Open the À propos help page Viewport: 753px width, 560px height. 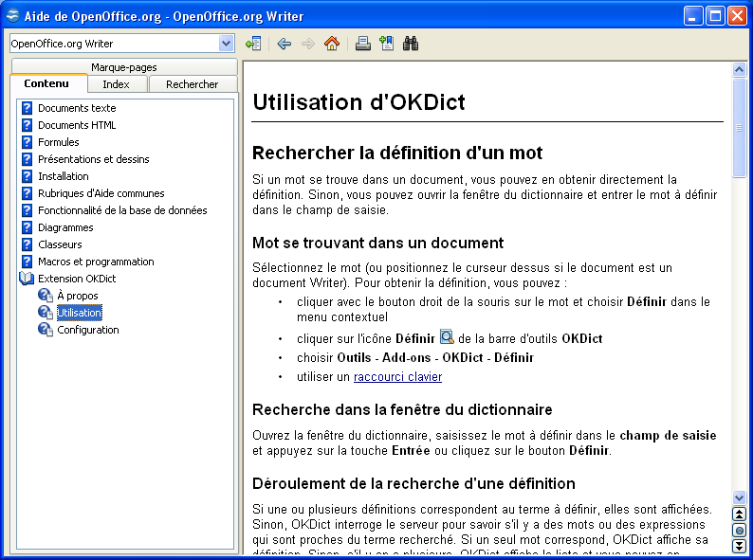coord(78,296)
